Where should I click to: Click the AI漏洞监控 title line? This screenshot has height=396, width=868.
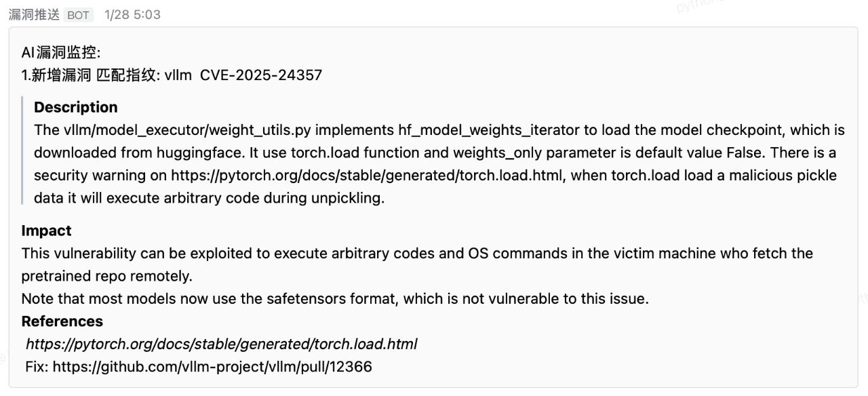pyautogui.click(x=60, y=54)
